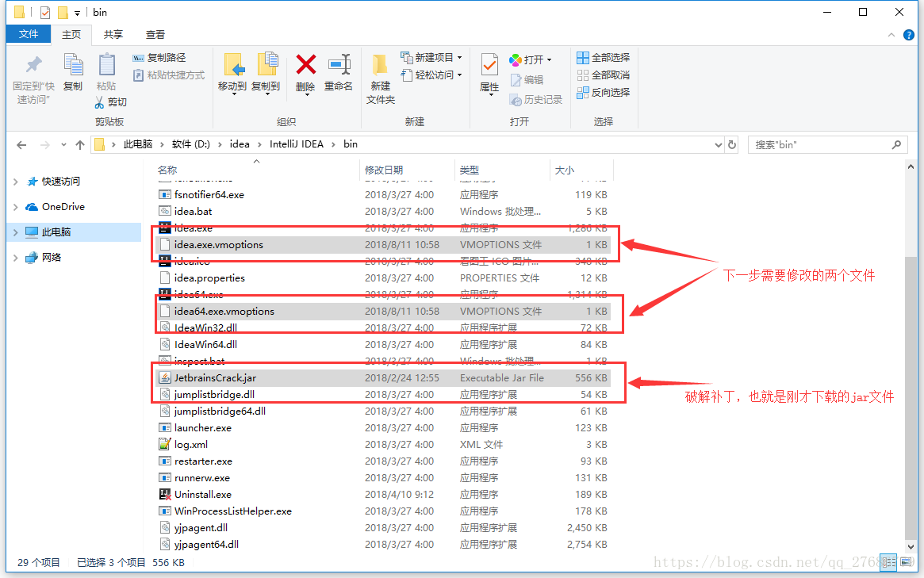Image resolution: width=924 pixels, height=578 pixels.
Task: Expand 快速访问 in navigation pane
Action: click(15, 182)
